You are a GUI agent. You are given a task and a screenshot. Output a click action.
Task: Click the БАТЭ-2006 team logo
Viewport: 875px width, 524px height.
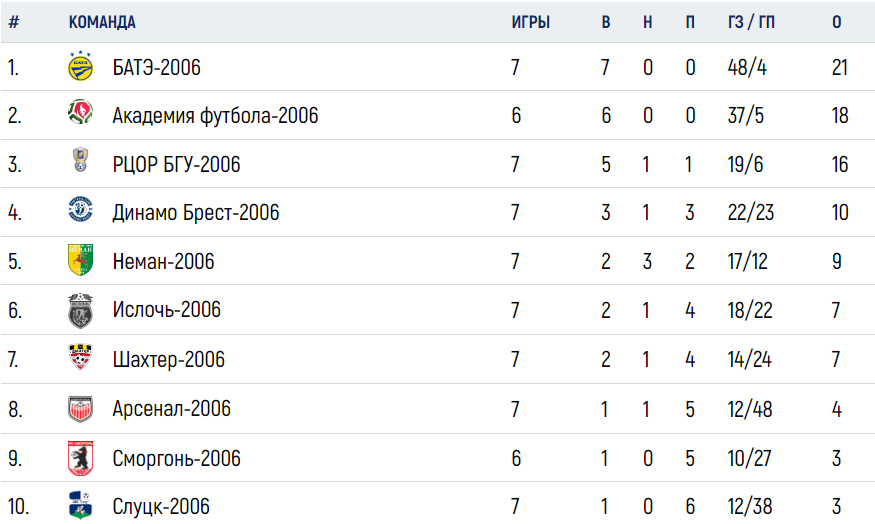tap(80, 66)
